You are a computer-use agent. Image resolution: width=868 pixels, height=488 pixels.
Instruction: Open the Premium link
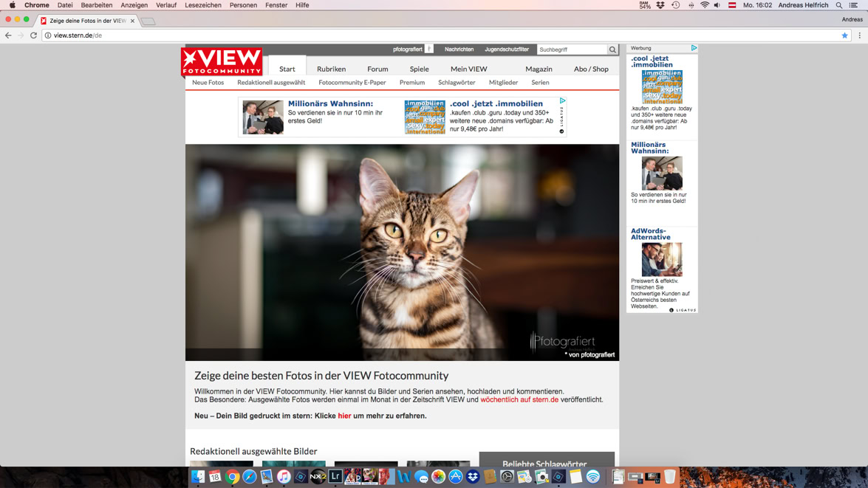pyautogui.click(x=412, y=83)
